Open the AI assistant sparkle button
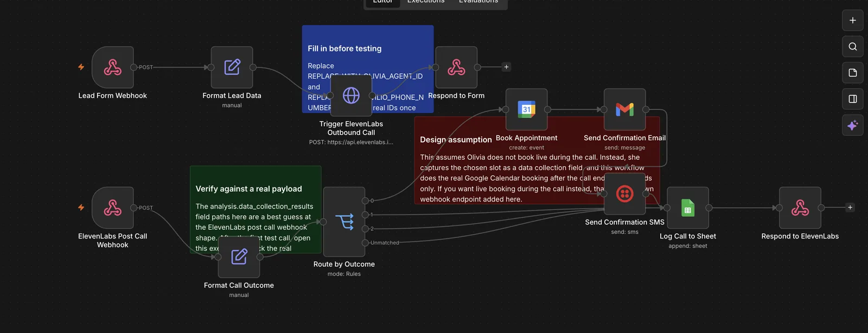 click(x=853, y=125)
